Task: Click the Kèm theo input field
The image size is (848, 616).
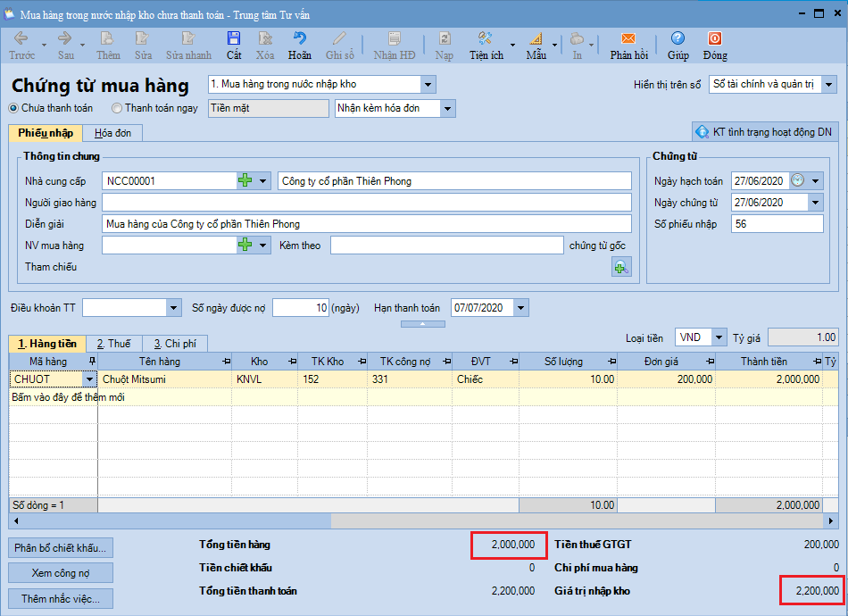Action: pos(447,245)
